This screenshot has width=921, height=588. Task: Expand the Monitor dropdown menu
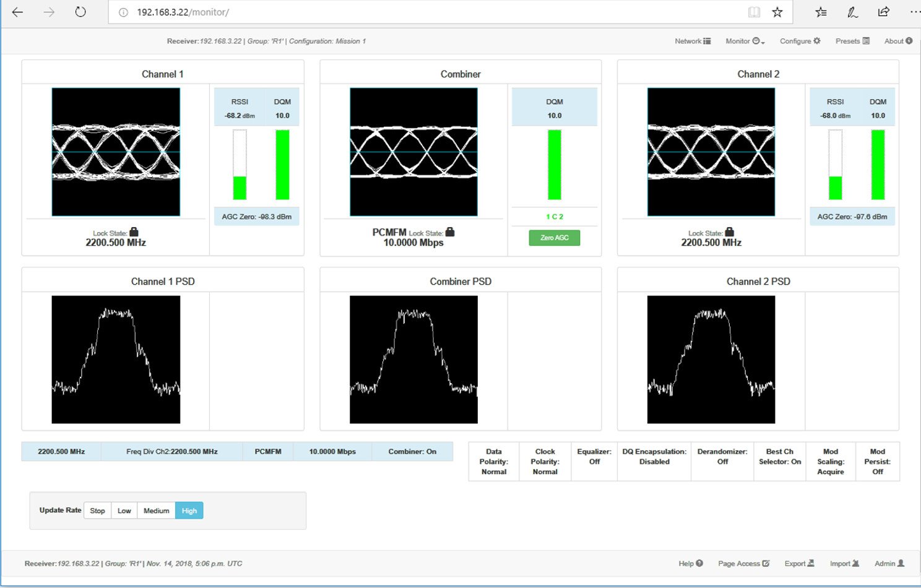tap(745, 41)
